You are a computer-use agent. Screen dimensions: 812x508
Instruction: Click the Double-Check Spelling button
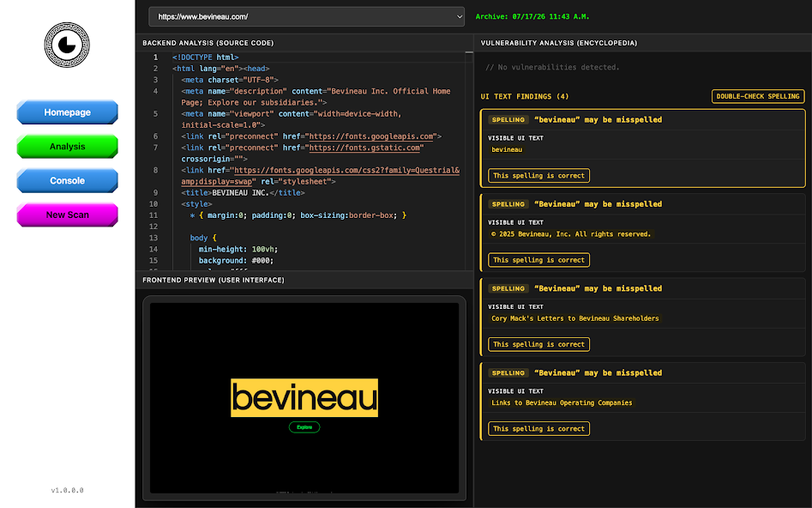tap(758, 96)
